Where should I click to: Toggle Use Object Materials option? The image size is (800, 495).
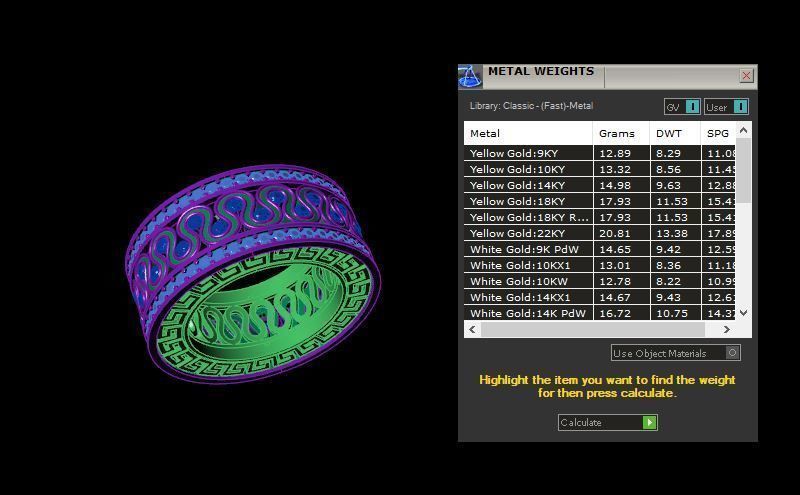(676, 353)
